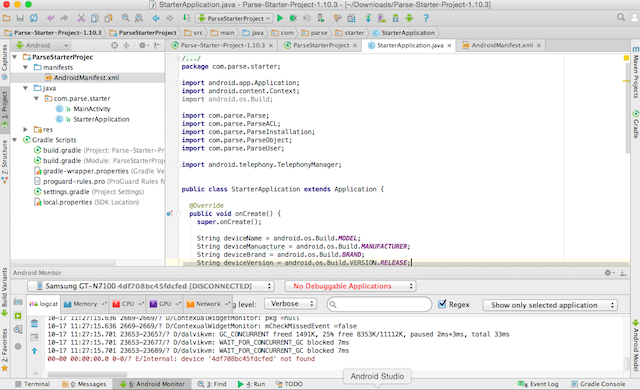
Task: Open the GPU monitor tab
Action: coord(164,304)
